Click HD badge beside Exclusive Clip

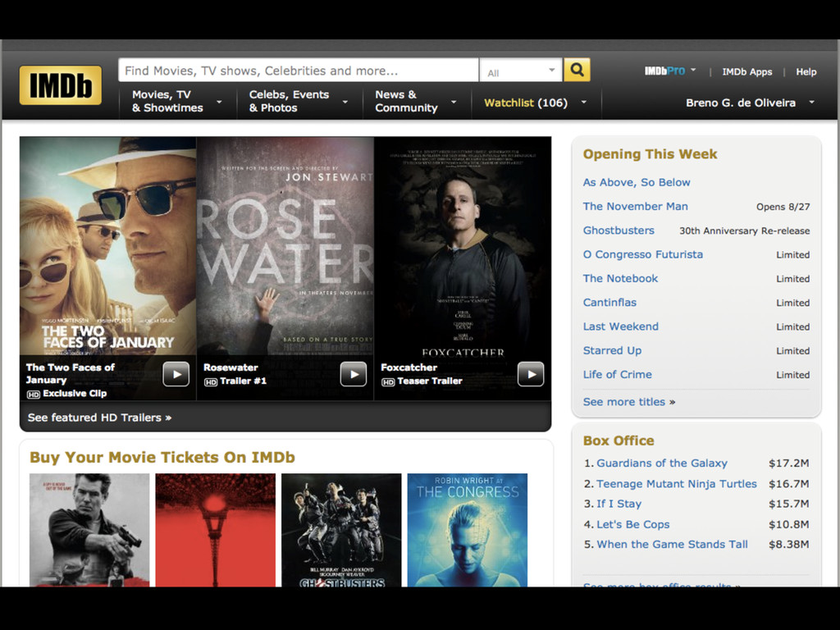point(33,395)
